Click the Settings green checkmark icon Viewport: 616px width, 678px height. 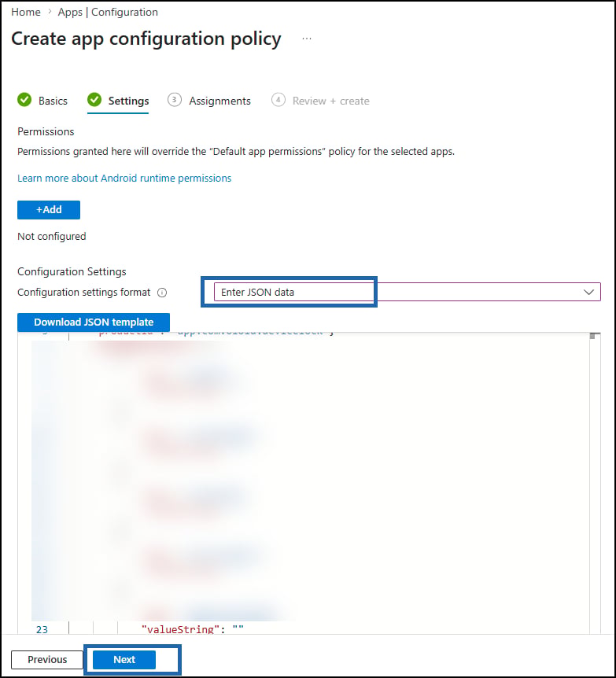coord(94,100)
